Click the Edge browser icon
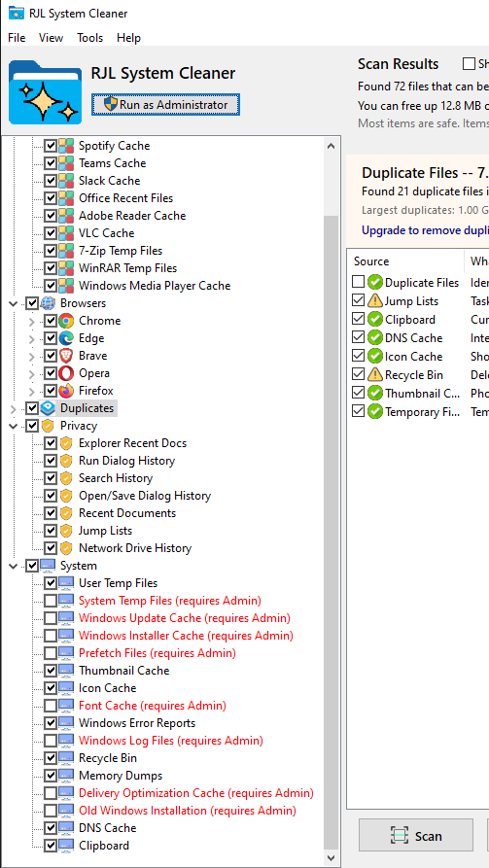 (66, 338)
